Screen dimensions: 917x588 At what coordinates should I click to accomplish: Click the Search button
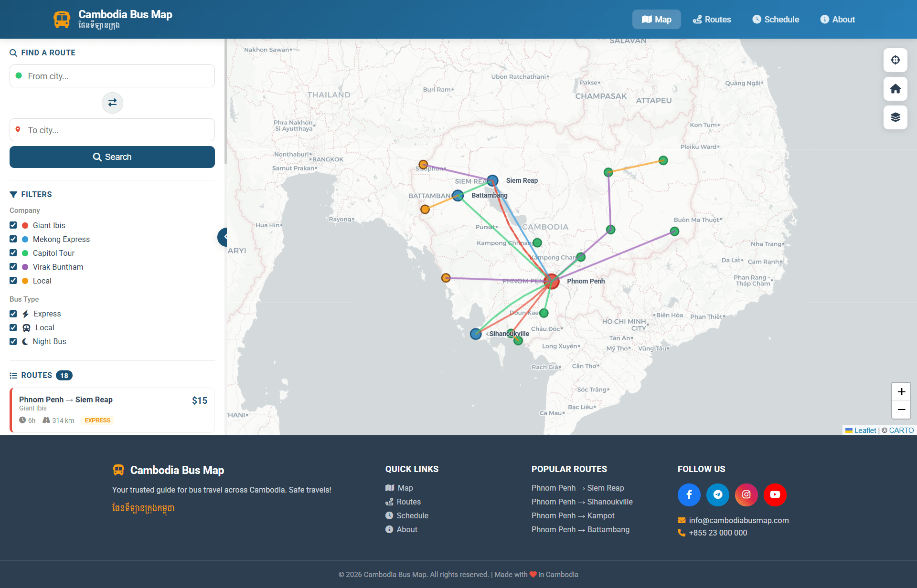[112, 157]
